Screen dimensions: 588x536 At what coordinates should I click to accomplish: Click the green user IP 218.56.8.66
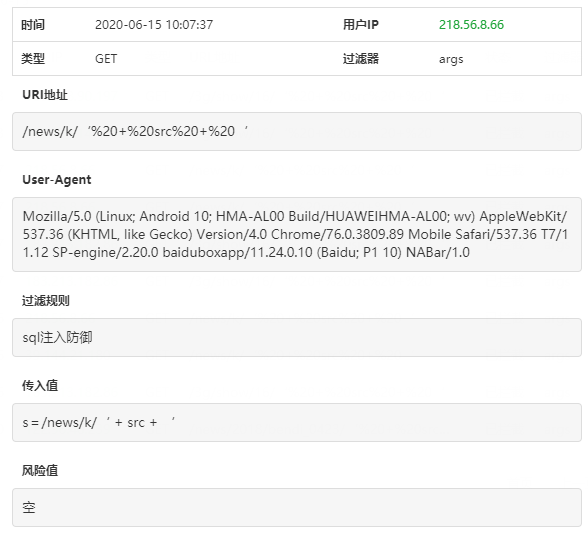click(471, 25)
